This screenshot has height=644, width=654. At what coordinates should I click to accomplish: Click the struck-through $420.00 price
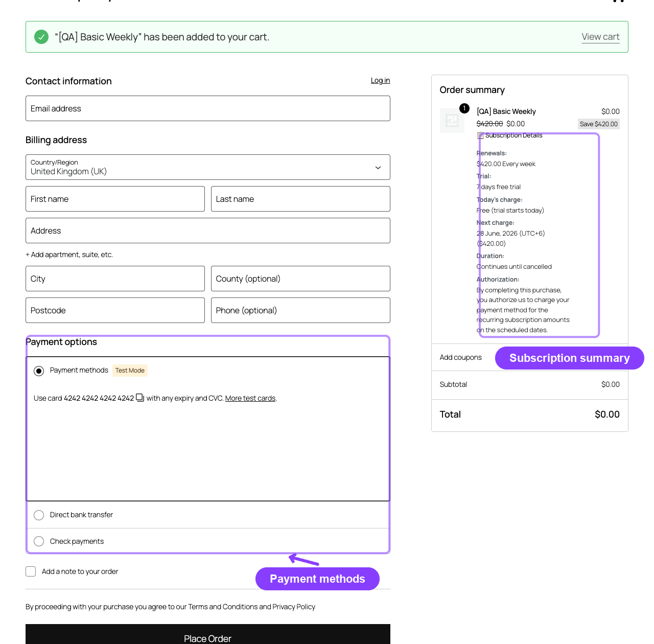point(489,124)
